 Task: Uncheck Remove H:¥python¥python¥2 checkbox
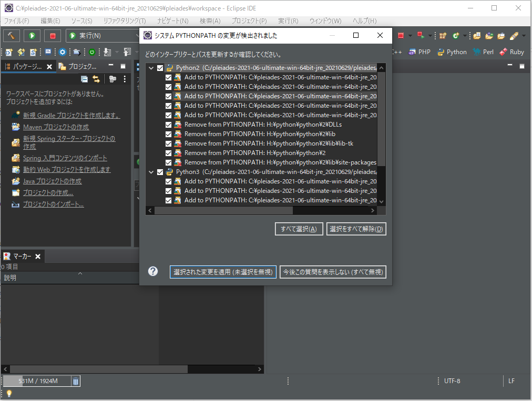click(169, 153)
